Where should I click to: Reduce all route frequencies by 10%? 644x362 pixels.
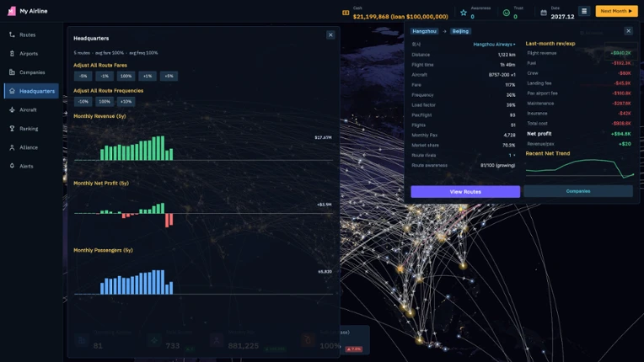pyautogui.click(x=83, y=102)
